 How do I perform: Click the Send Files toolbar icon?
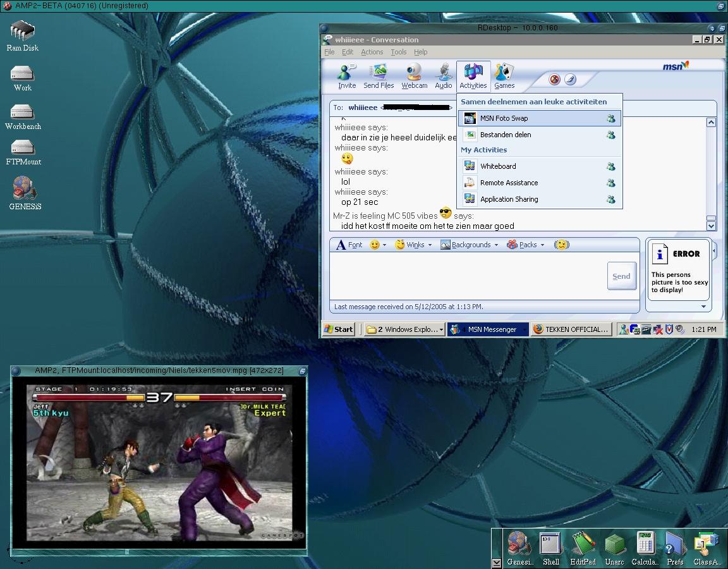tap(379, 76)
